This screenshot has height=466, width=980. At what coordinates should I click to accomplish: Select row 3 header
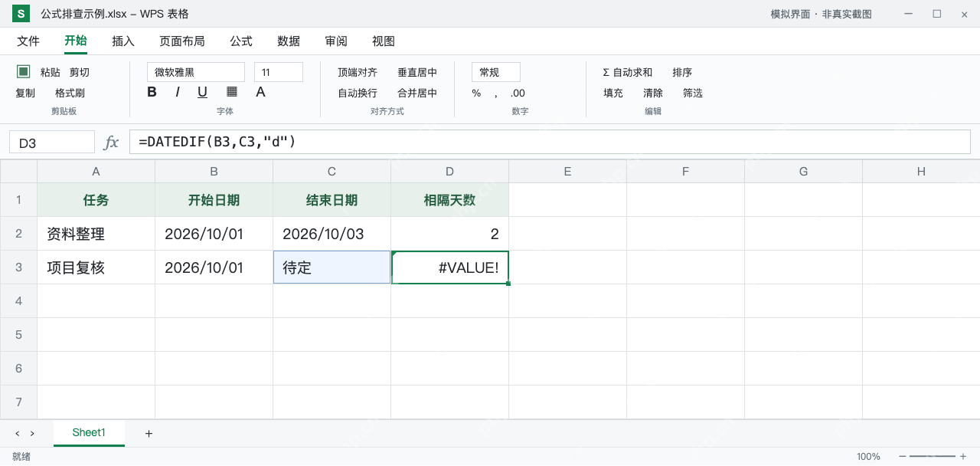19,267
